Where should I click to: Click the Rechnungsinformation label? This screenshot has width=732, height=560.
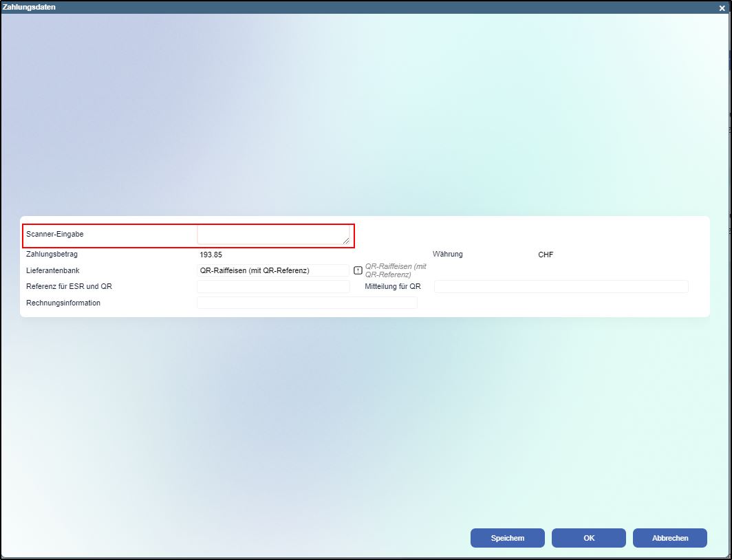[63, 303]
